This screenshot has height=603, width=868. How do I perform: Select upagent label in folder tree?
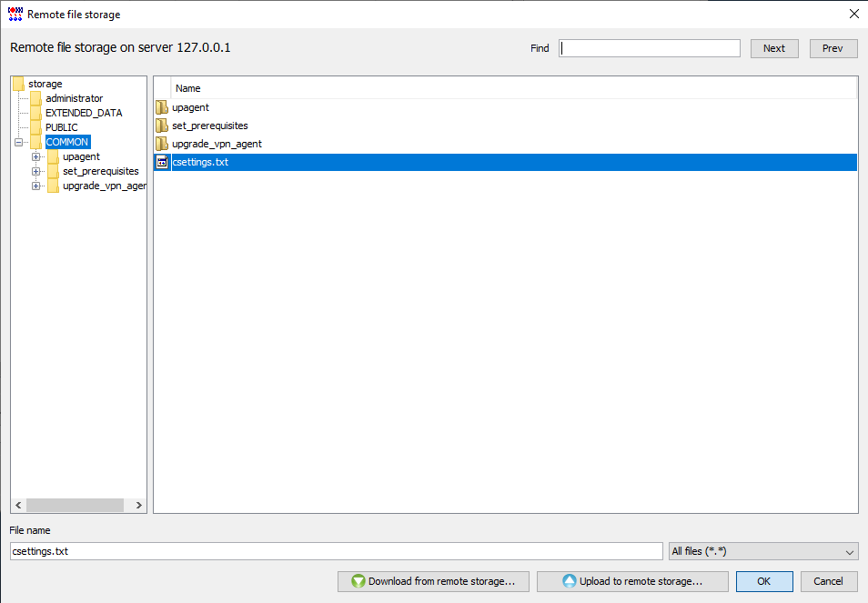tap(81, 156)
